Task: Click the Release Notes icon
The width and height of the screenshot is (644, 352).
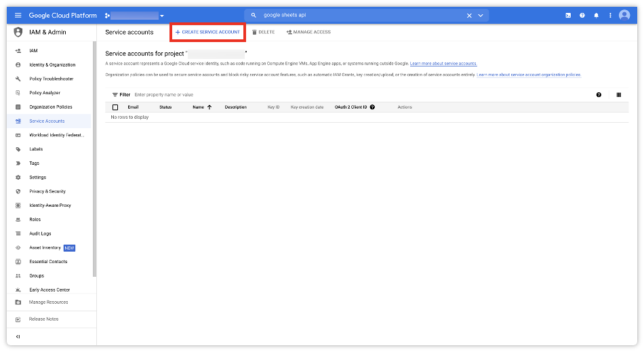Action: pyautogui.click(x=18, y=319)
